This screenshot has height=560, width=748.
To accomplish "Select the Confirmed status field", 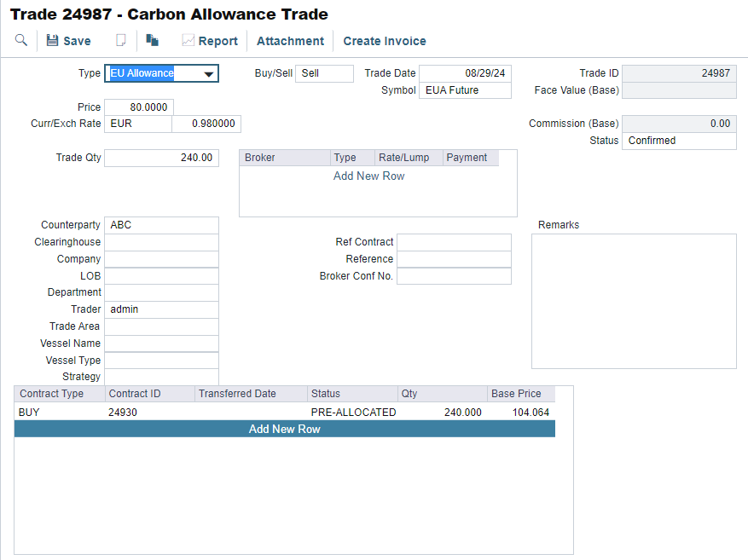I will coord(679,141).
